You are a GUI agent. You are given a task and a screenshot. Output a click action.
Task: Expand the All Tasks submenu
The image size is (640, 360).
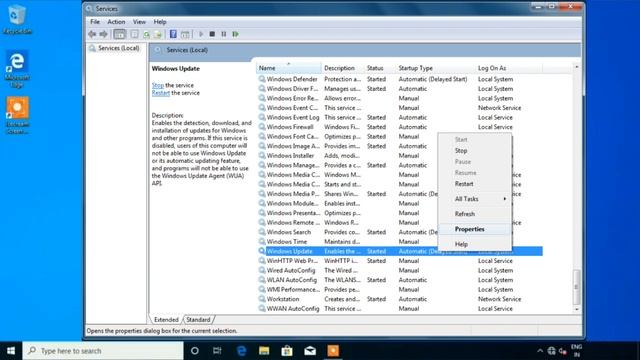click(x=476, y=199)
